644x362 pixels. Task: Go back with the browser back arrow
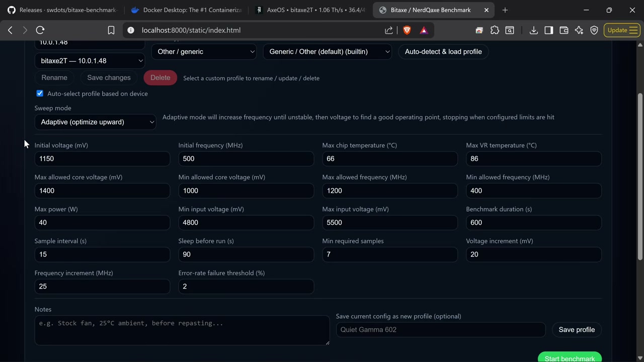pyautogui.click(x=10, y=30)
